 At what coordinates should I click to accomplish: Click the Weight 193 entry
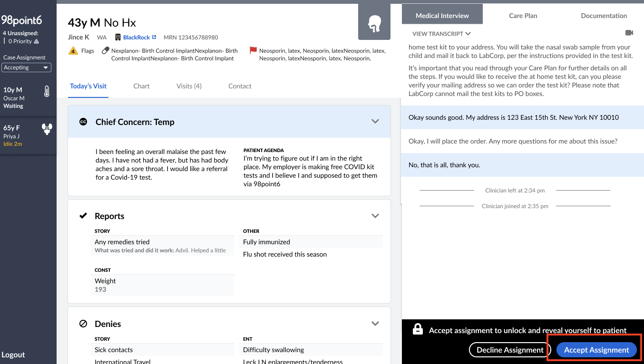click(x=163, y=285)
